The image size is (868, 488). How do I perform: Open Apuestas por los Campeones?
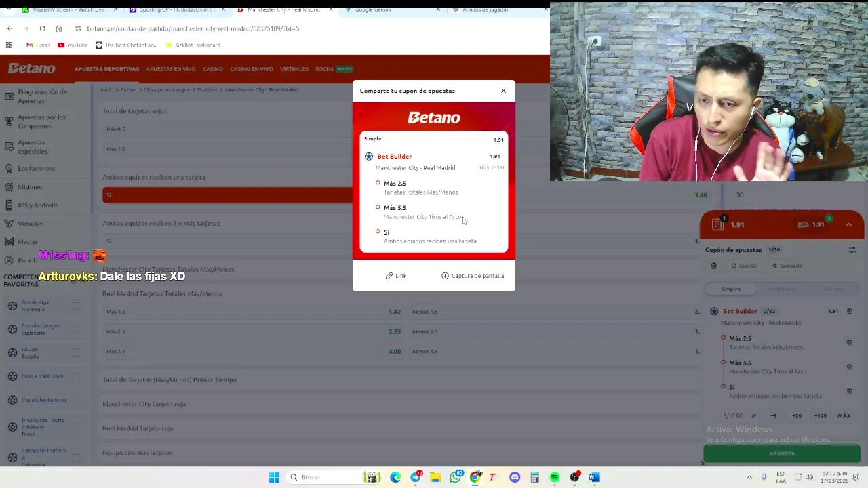click(x=42, y=121)
